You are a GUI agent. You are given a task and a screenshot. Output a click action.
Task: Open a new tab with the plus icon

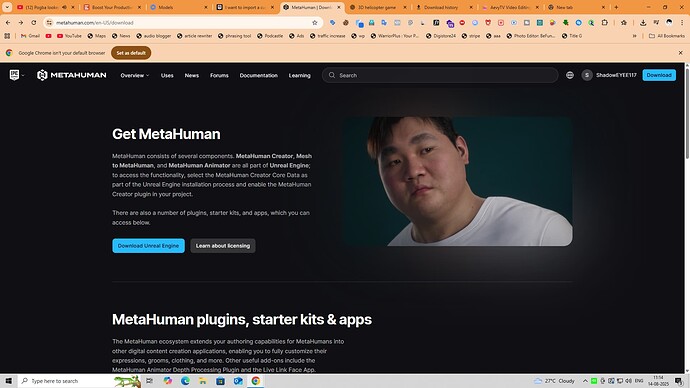616,7
